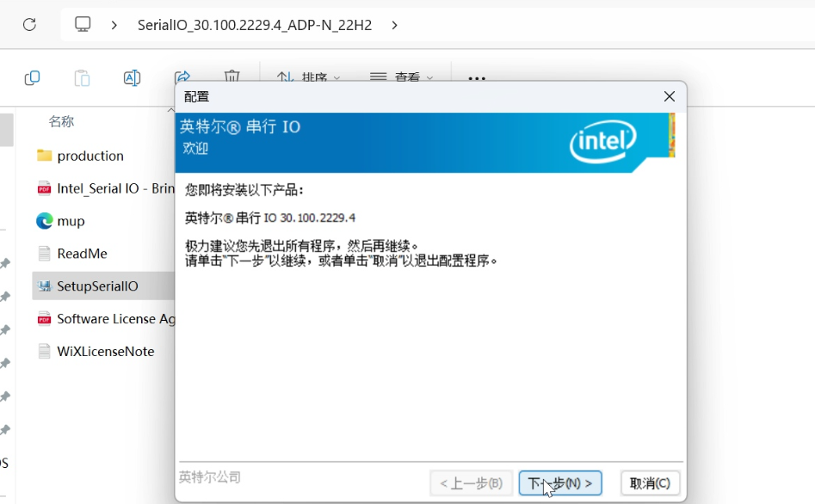
Task: Click the Explorer refresh icon
Action: (x=29, y=25)
